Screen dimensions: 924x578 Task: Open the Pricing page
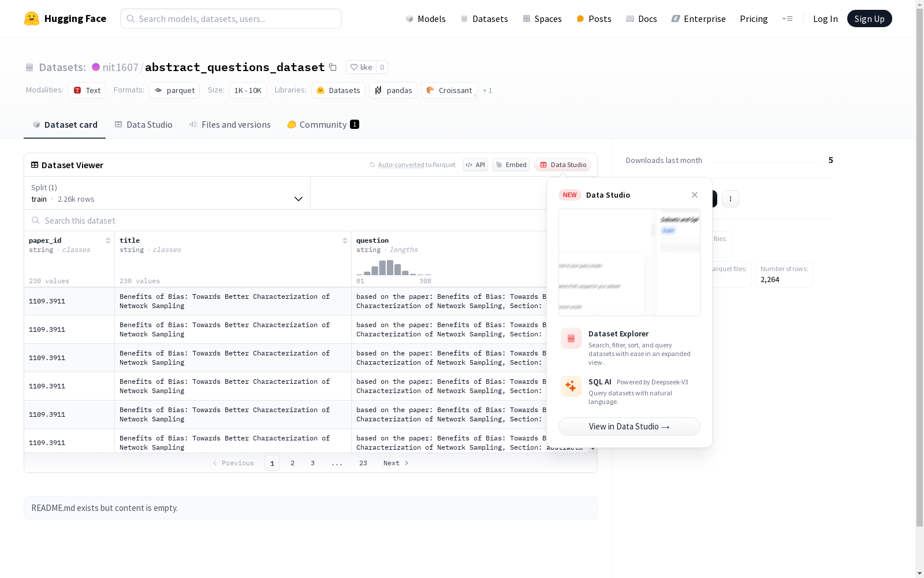pos(754,18)
